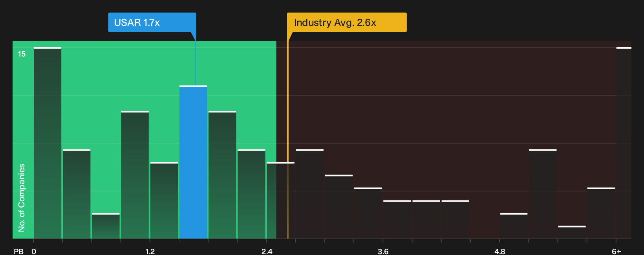The height and width of the screenshot is (255, 644).
Task: Click the 6+ x-axis label
Action: click(616, 251)
